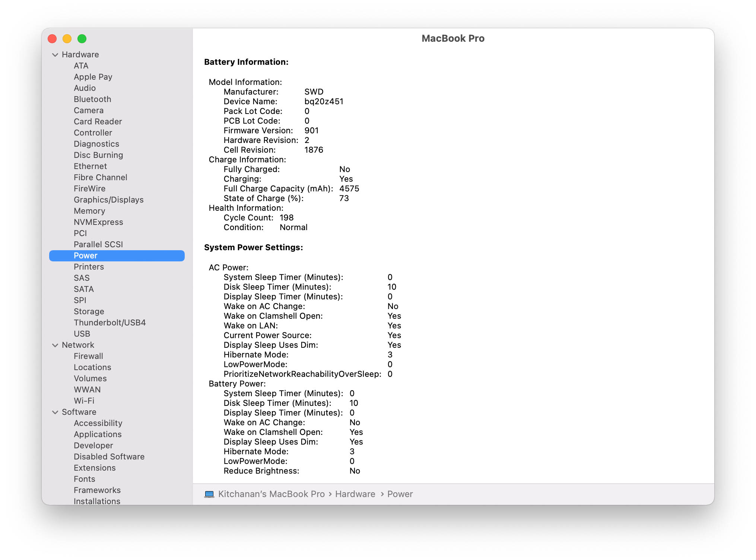Click the Manufacturer value SWD
The image size is (756, 560).
(x=314, y=92)
